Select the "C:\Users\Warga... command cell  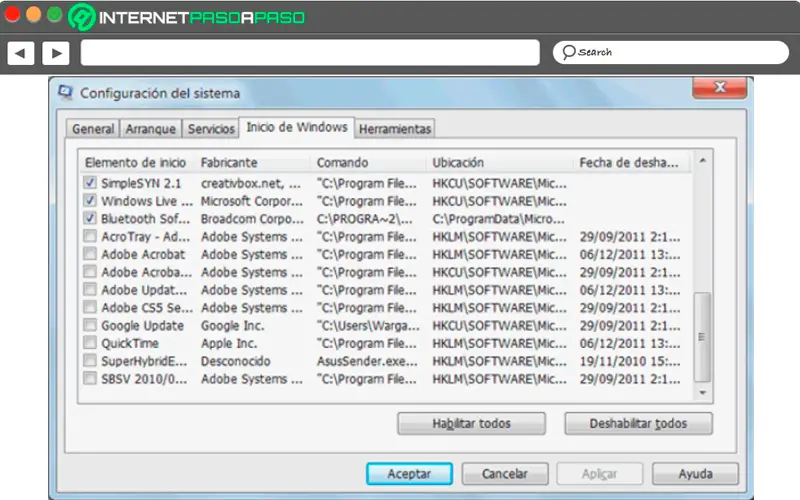click(368, 326)
